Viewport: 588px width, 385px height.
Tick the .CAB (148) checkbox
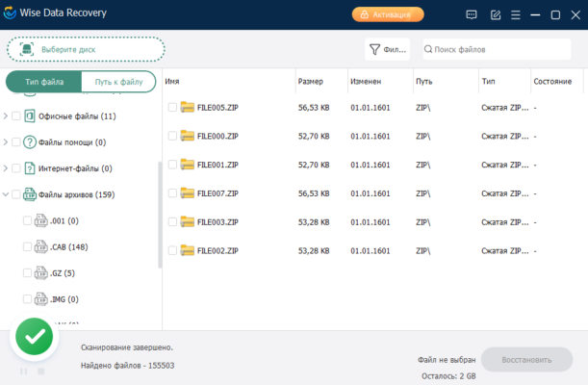(27, 246)
